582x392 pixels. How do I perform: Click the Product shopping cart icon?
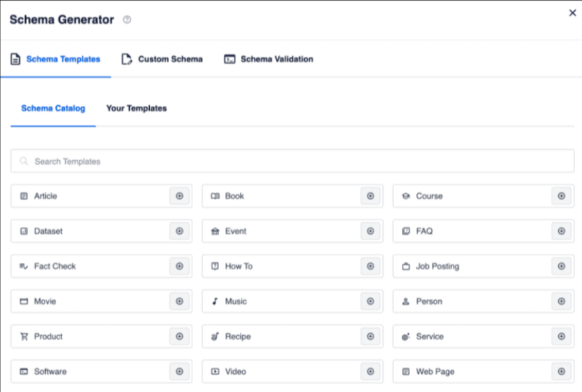pyautogui.click(x=24, y=336)
